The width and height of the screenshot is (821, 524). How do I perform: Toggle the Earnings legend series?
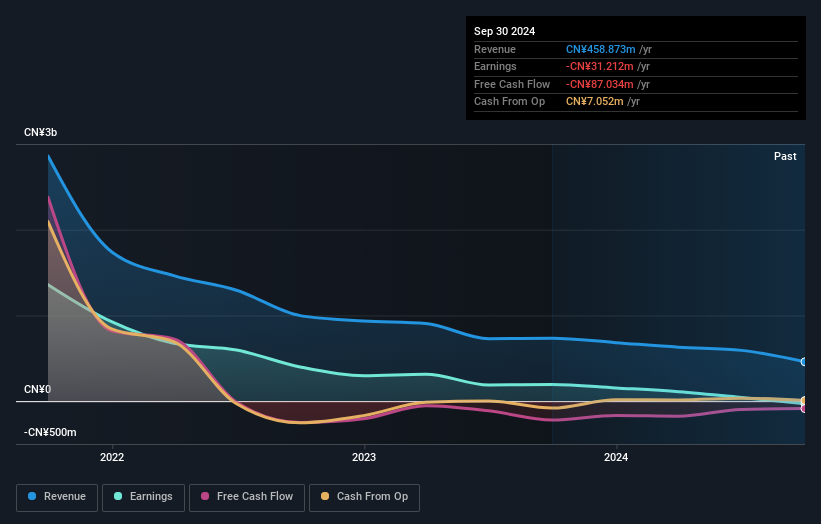pyautogui.click(x=143, y=497)
